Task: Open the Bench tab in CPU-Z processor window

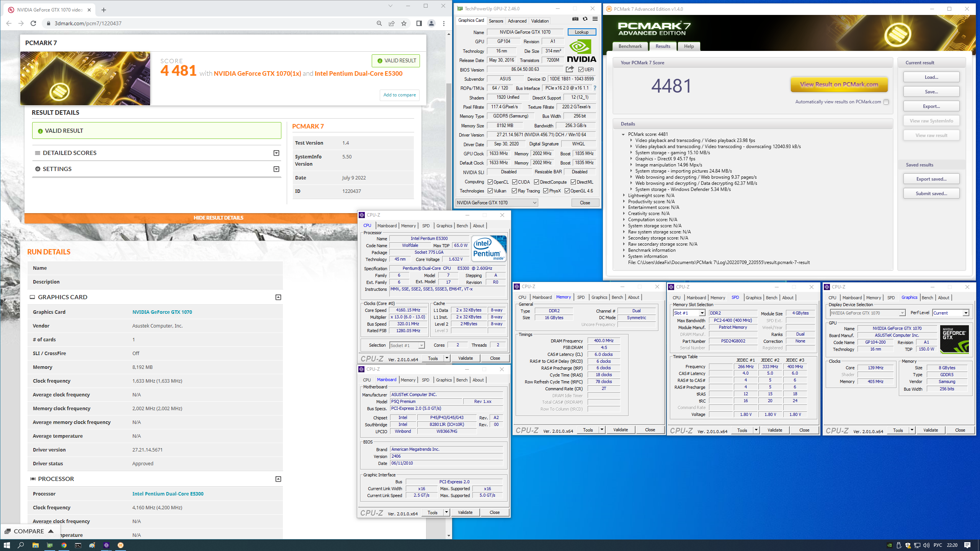Action: pyautogui.click(x=462, y=226)
